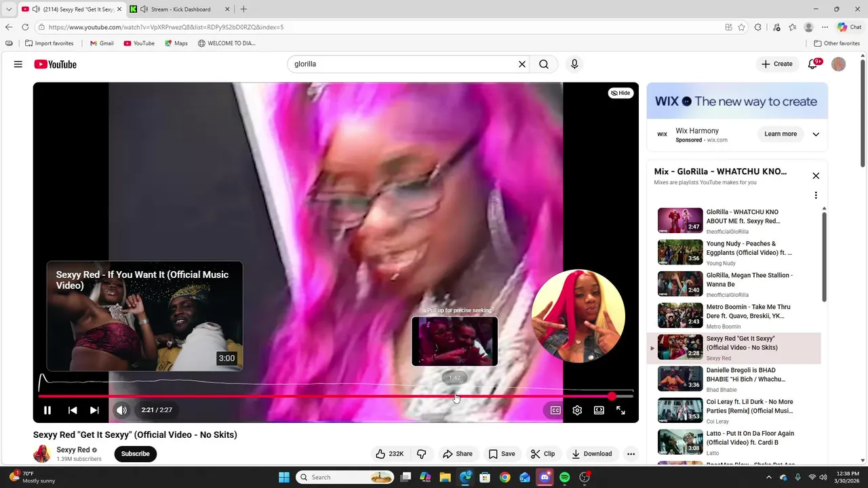Click Create button in YouTube header

[x=776, y=64]
